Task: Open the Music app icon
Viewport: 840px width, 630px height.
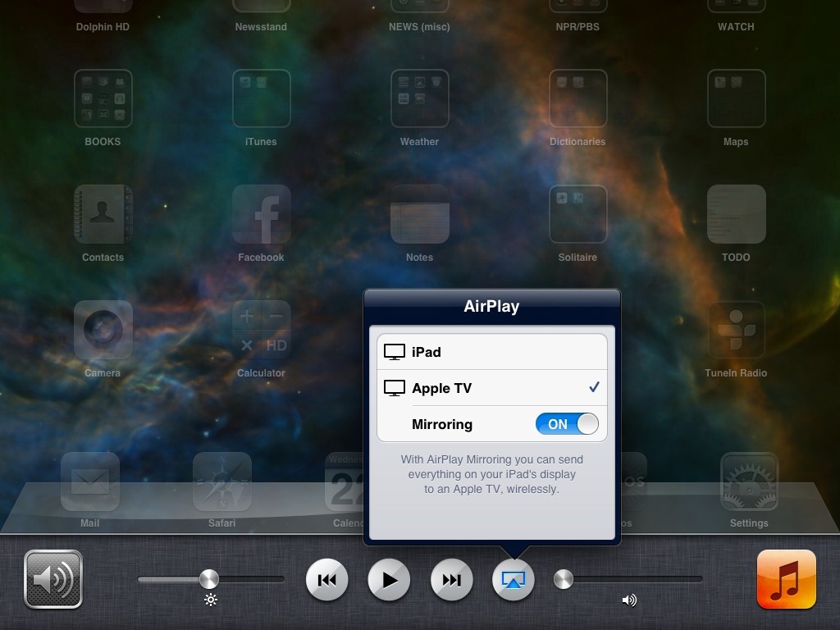Action: (787, 579)
